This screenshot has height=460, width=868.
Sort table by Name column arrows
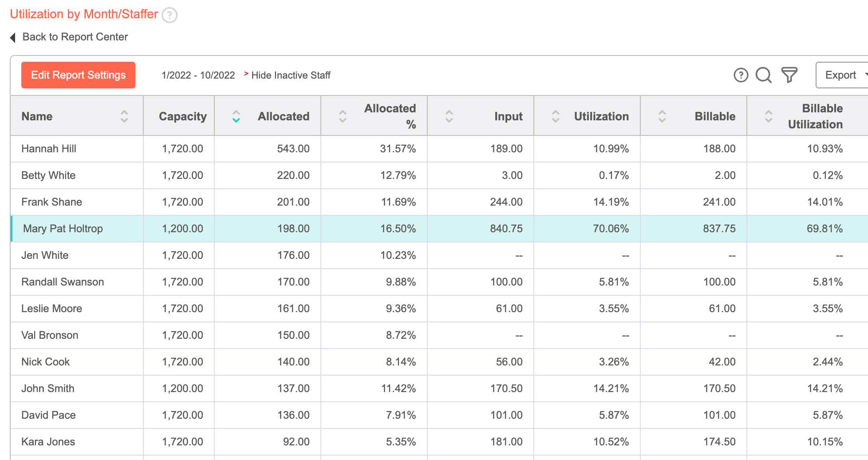click(x=124, y=116)
